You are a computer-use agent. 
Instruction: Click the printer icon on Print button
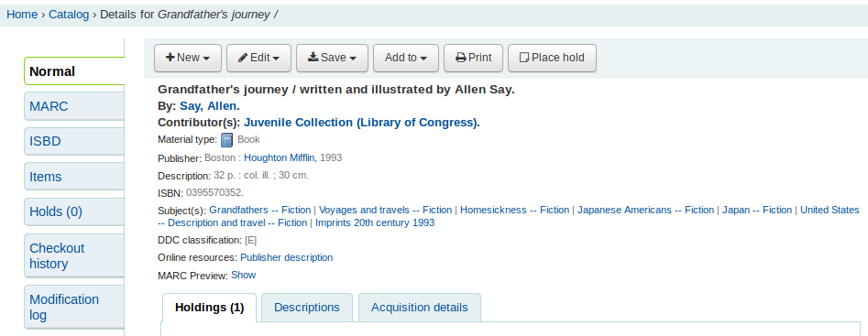click(x=460, y=58)
